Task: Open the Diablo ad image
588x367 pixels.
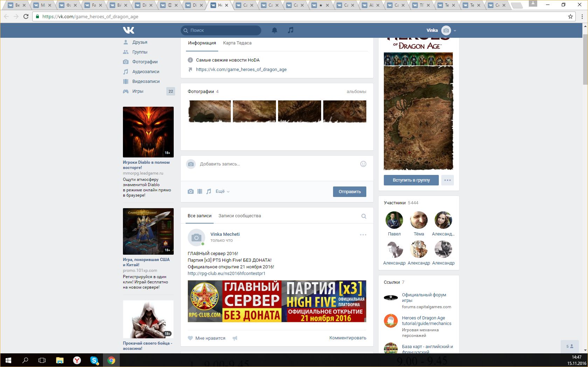Action: click(x=148, y=132)
